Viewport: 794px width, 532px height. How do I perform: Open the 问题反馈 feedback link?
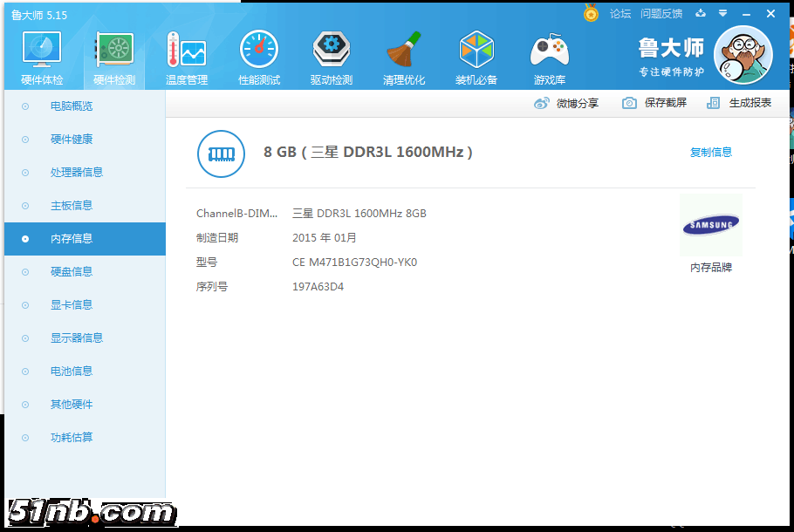661,14
